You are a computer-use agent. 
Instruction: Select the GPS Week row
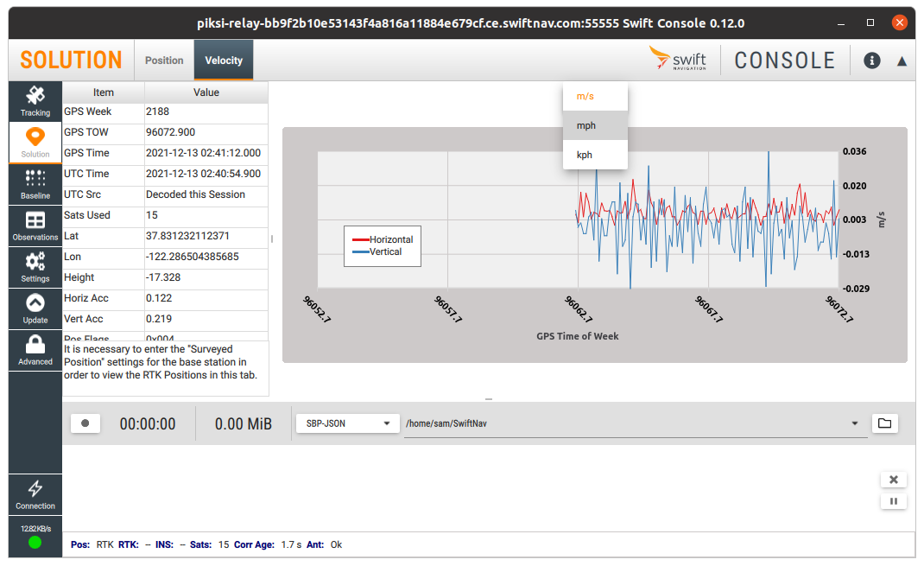click(165, 112)
